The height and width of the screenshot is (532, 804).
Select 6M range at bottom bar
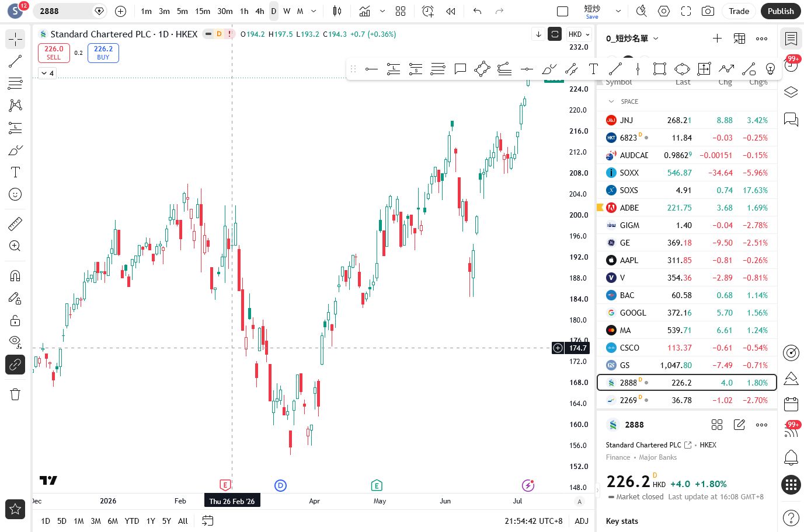click(x=113, y=521)
